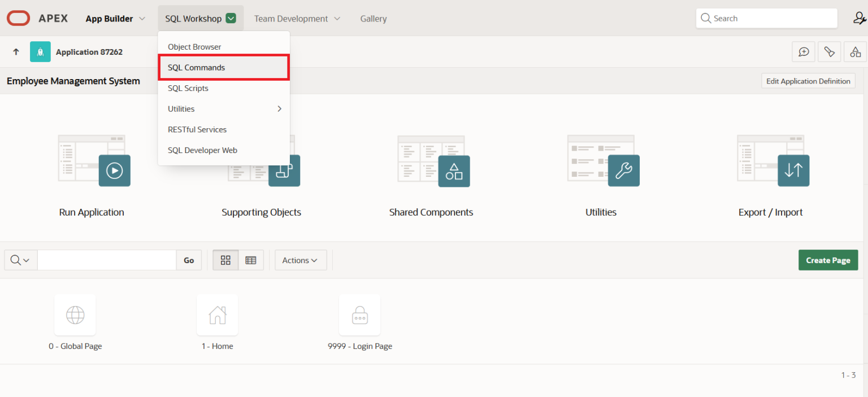Switch pages list to icon view
The image size is (868, 397).
click(225, 260)
